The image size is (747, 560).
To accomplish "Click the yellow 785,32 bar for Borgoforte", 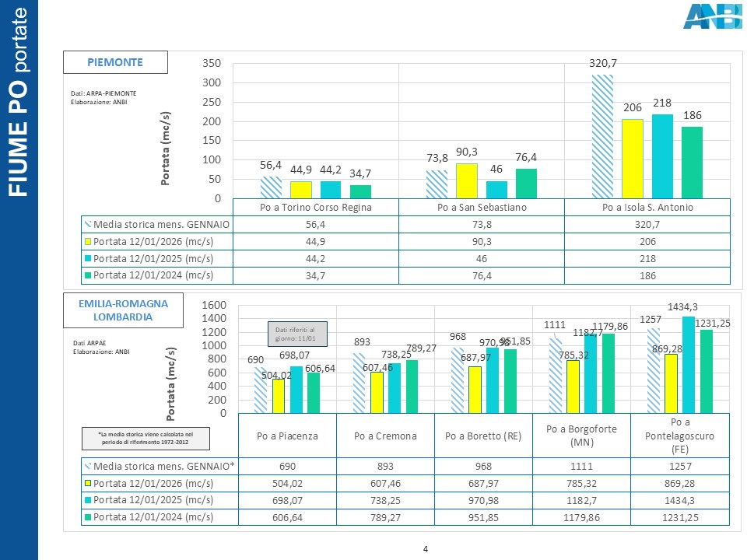I will [573, 387].
